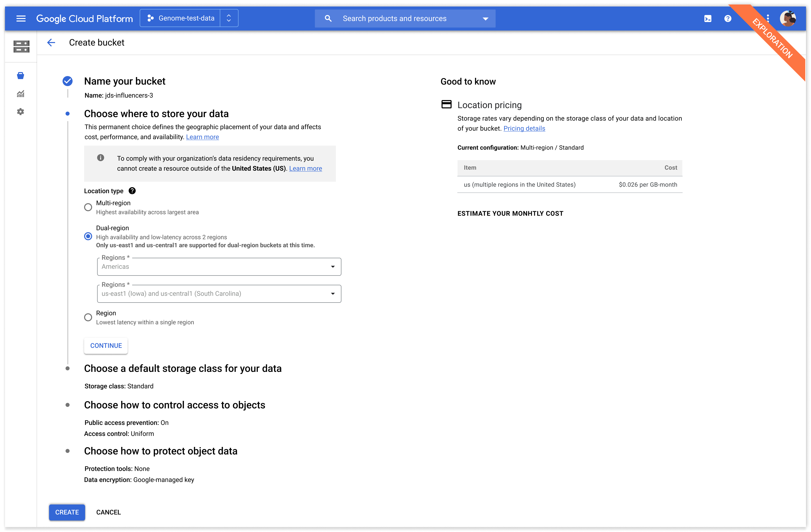Click the CONTINUE button
This screenshot has width=811, height=532.
tap(106, 346)
